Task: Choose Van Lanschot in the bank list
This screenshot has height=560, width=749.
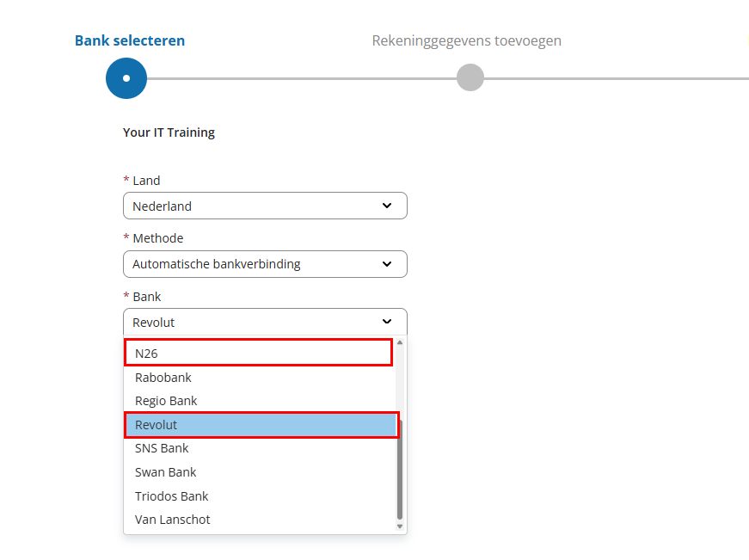Action: 261,520
